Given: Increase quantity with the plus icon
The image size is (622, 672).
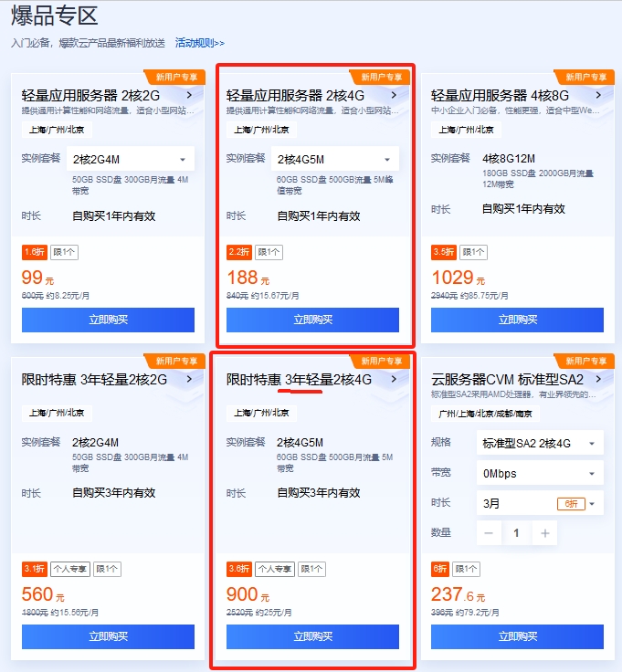Looking at the screenshot, I should click(x=545, y=533).
